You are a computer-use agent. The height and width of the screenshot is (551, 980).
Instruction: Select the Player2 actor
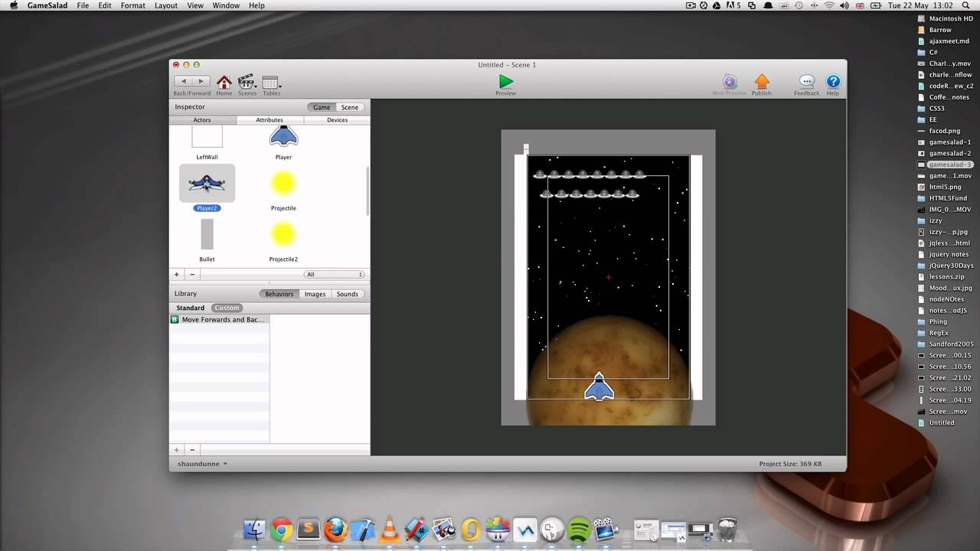click(x=207, y=184)
